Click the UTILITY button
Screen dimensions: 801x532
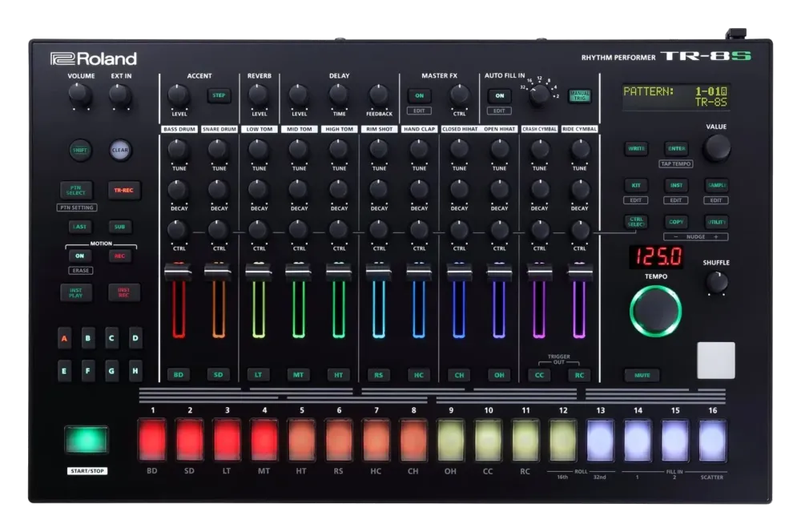click(x=716, y=222)
